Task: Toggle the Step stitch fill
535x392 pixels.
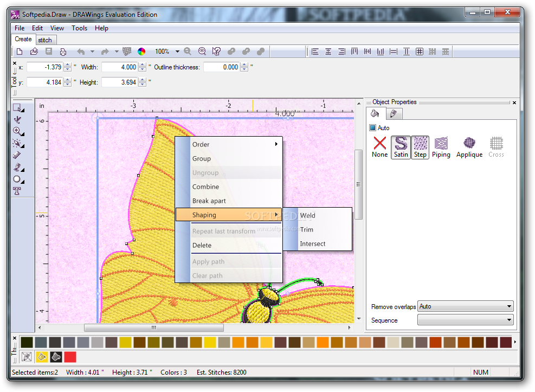Action: click(x=421, y=147)
